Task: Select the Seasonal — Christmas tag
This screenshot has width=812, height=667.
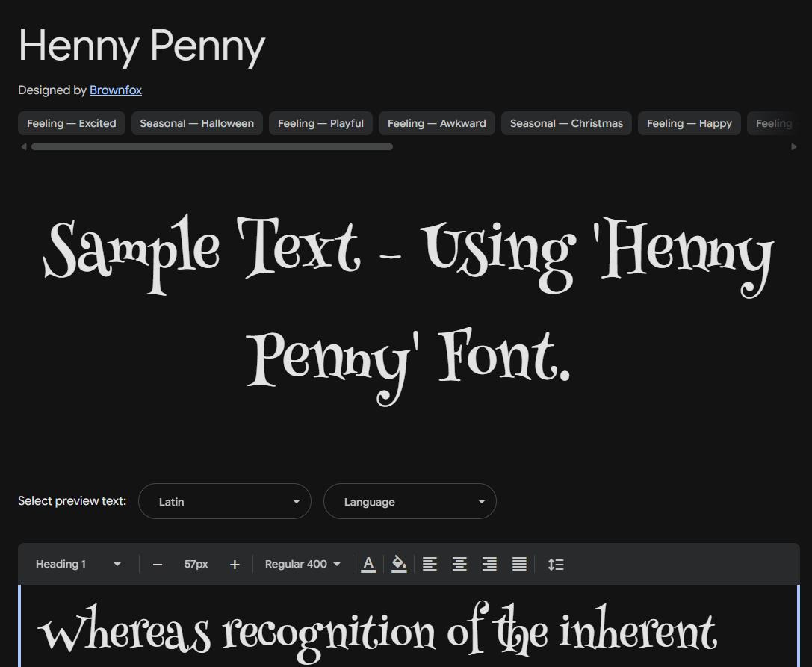Action: [x=566, y=123]
